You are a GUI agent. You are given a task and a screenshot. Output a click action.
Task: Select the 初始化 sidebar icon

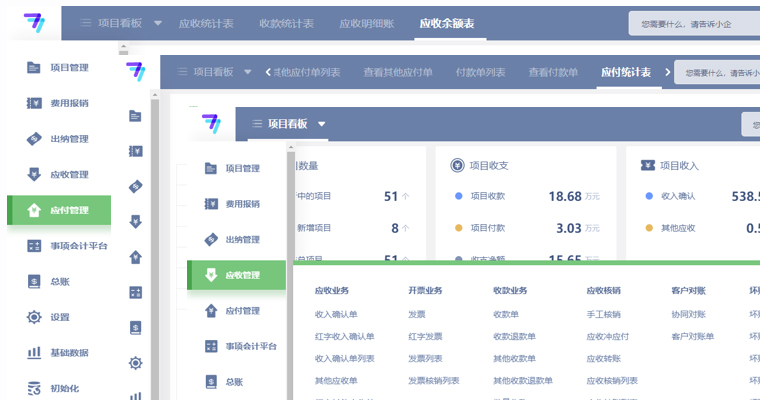34,387
